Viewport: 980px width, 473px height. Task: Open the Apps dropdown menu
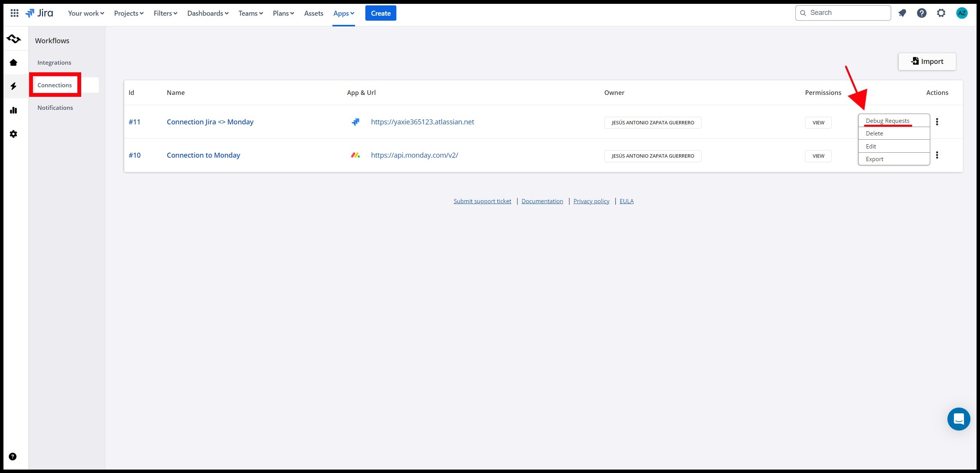click(344, 13)
